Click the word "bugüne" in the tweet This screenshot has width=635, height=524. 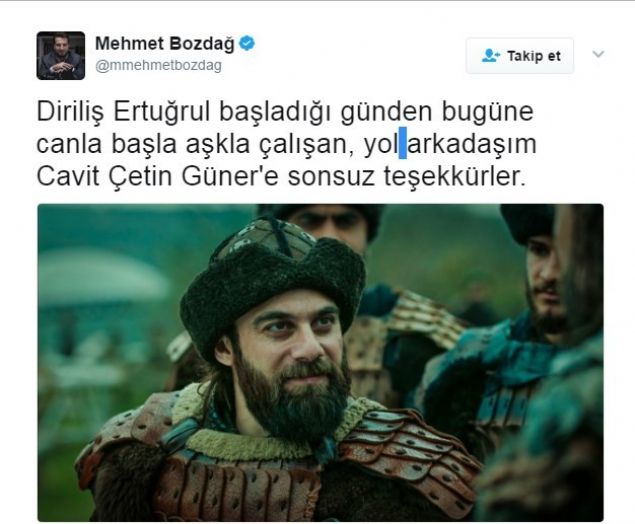coord(488,113)
